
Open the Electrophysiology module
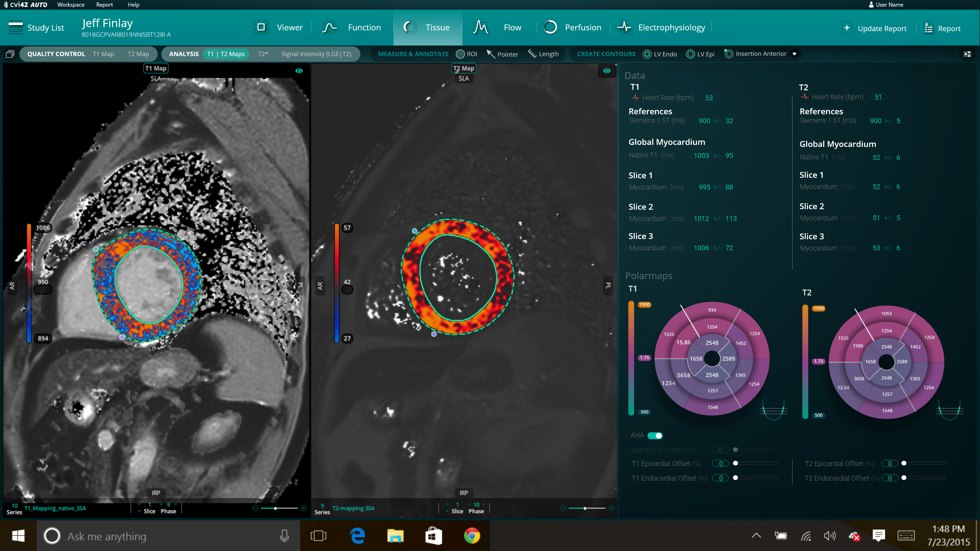662,27
